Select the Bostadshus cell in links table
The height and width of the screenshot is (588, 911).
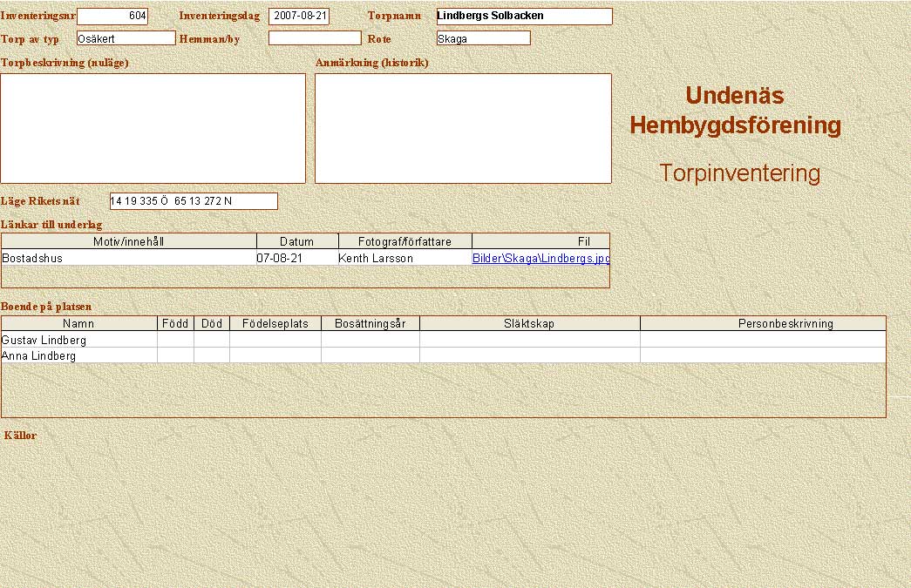tap(128, 258)
